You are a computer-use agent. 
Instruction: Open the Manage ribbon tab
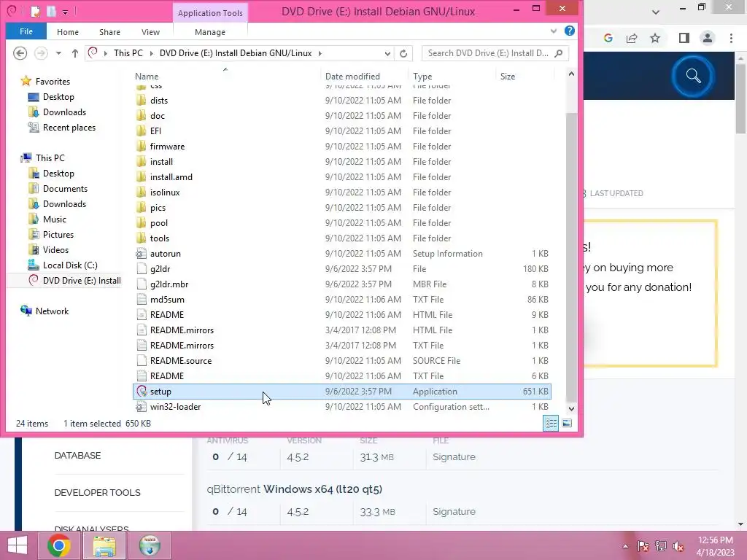pos(210,32)
